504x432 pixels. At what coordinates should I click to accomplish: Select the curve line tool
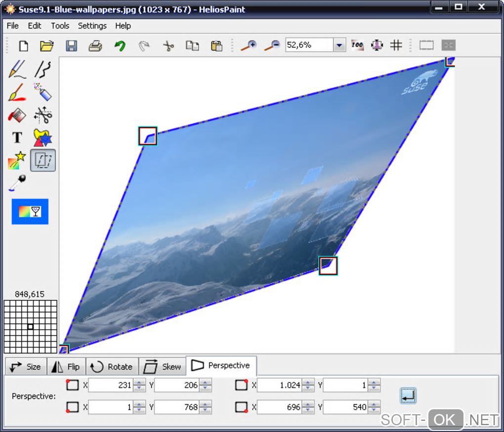43,69
